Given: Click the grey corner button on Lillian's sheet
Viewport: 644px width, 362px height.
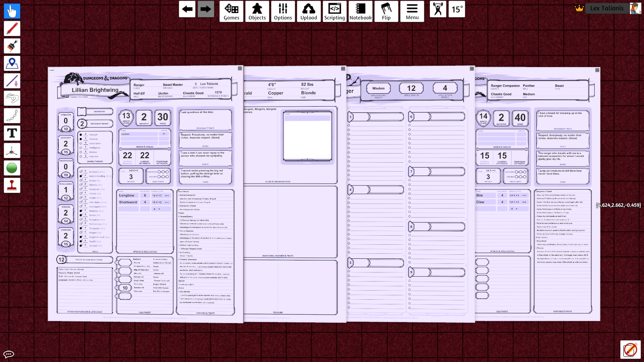Looking at the screenshot, I should pos(240,68).
